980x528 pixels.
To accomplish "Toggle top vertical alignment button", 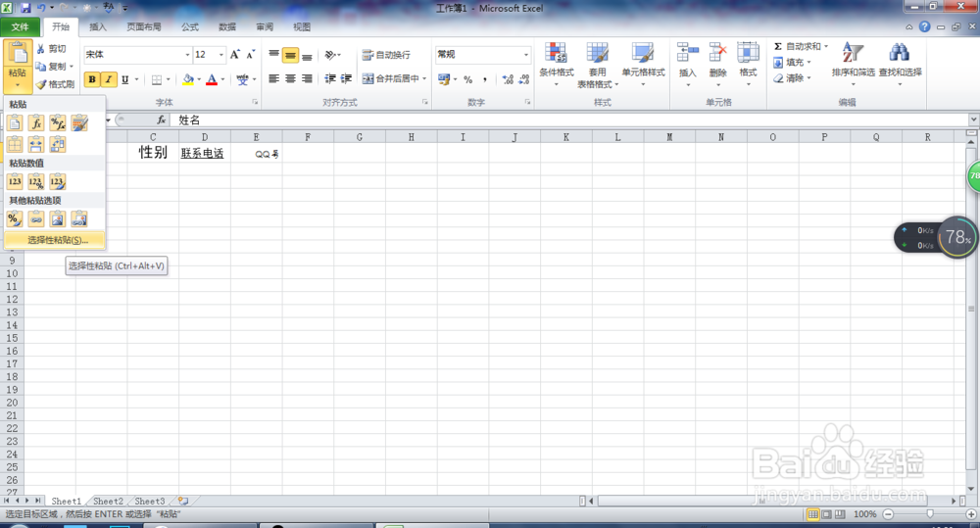I will [273, 55].
